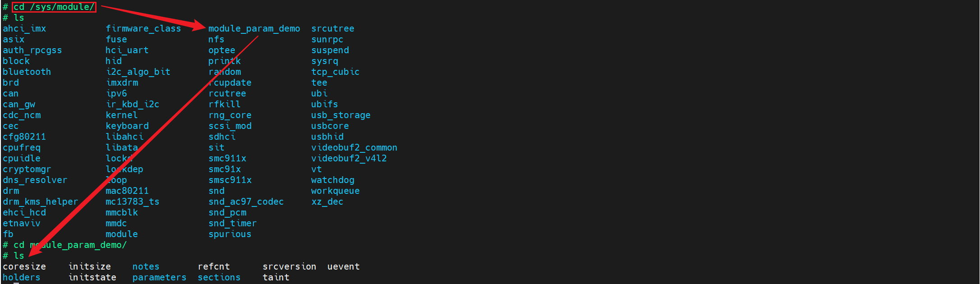Click the highlighted cd /sys/module/ command

pos(54,7)
